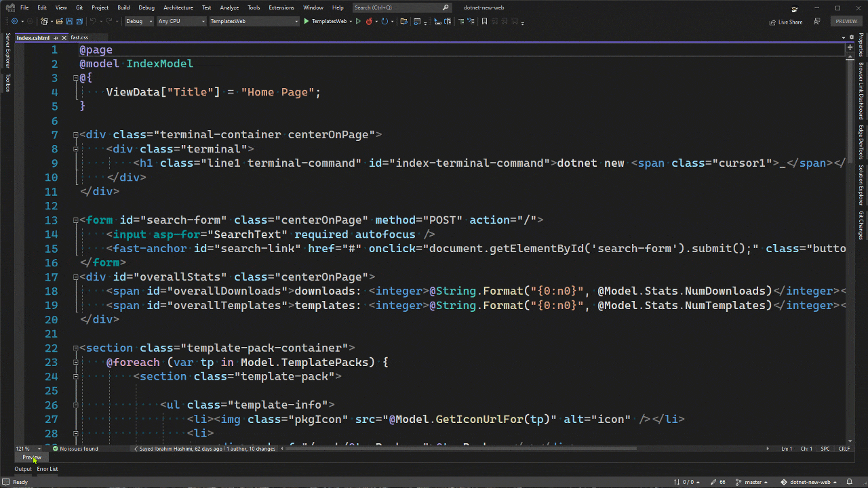This screenshot has height=488, width=868.
Task: Open the Architecture menu
Action: pyautogui.click(x=178, y=7)
